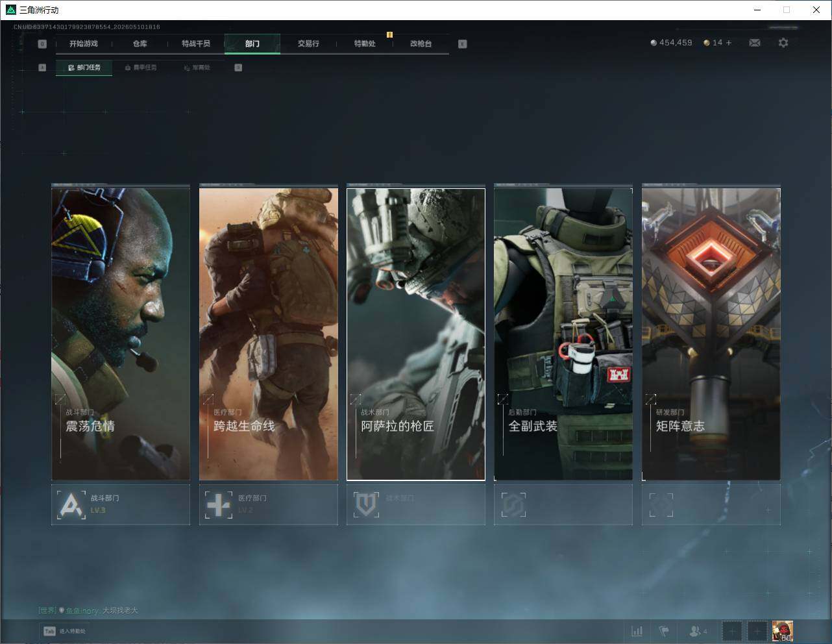The image size is (832, 644).
Task: Click the expand arrow on 阿萨拉的枪匠 card
Action: (x=356, y=399)
